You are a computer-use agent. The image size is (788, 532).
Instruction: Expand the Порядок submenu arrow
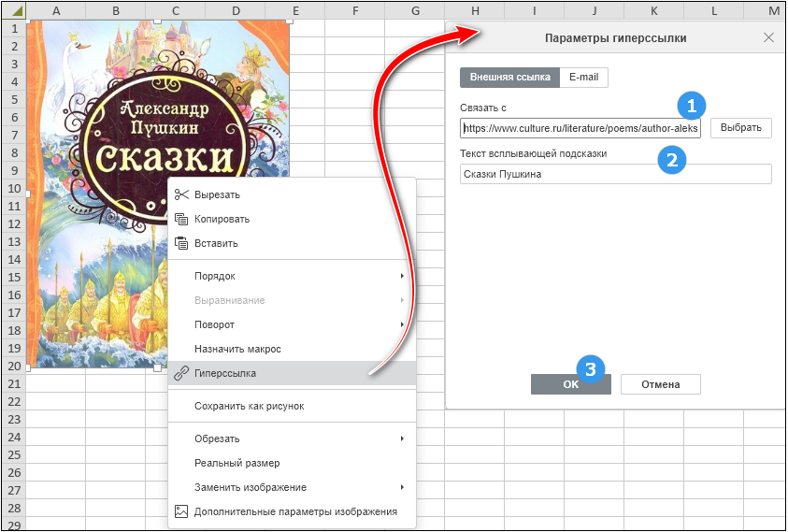pos(402,276)
